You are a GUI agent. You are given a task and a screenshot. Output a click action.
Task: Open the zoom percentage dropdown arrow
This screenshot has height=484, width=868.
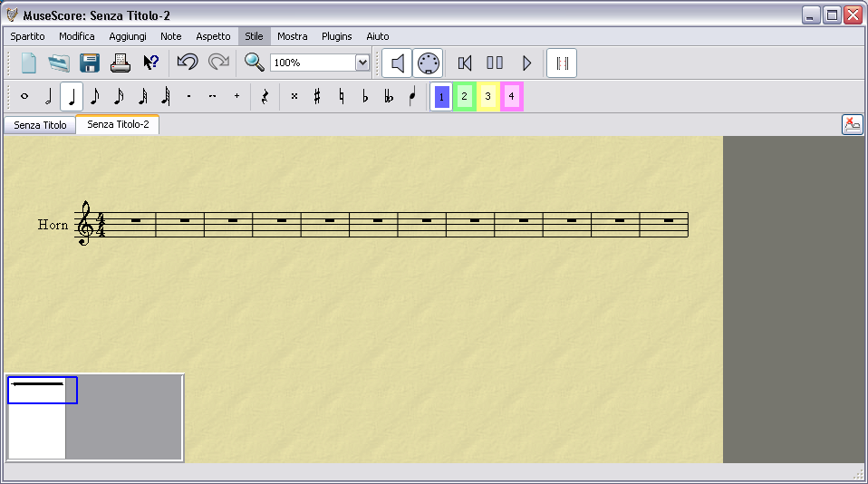tap(362, 63)
